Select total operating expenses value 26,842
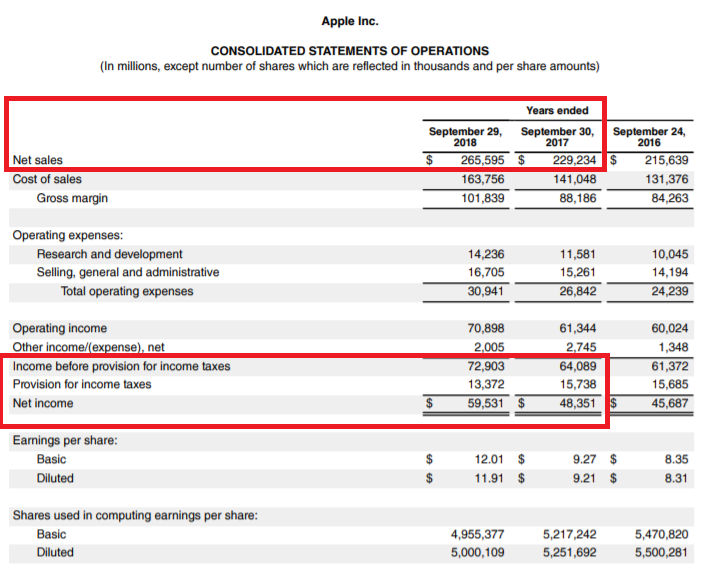The image size is (706, 574). click(578, 291)
